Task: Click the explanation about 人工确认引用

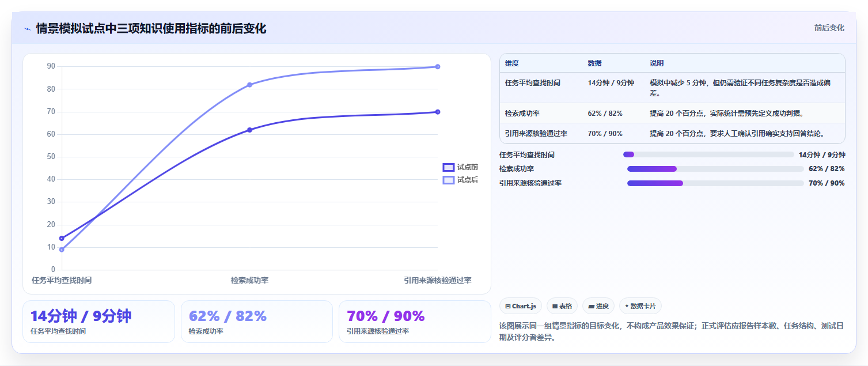Action: coord(737,134)
